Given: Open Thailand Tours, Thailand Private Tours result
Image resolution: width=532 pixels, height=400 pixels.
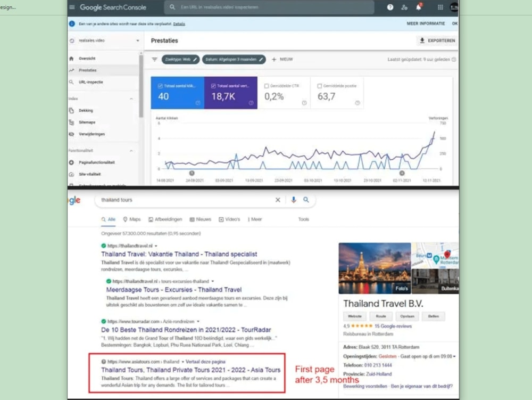Looking at the screenshot, I should 190,370.
